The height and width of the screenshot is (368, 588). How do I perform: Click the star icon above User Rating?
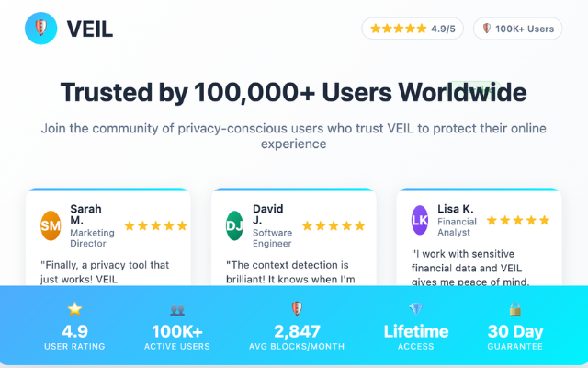click(x=74, y=310)
